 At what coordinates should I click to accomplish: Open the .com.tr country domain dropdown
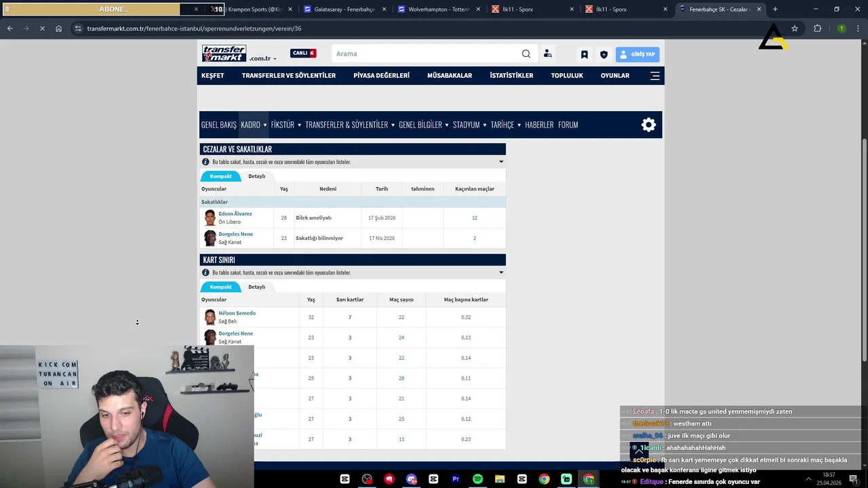coord(263,59)
